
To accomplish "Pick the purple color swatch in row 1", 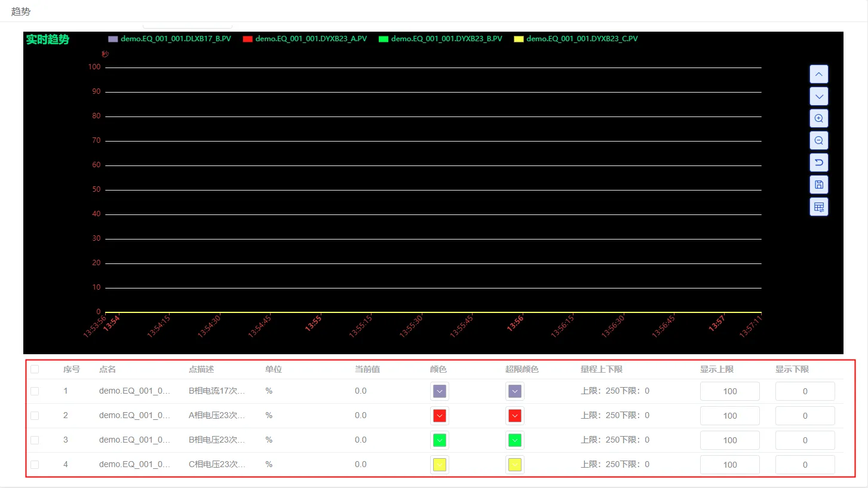I will click(440, 391).
